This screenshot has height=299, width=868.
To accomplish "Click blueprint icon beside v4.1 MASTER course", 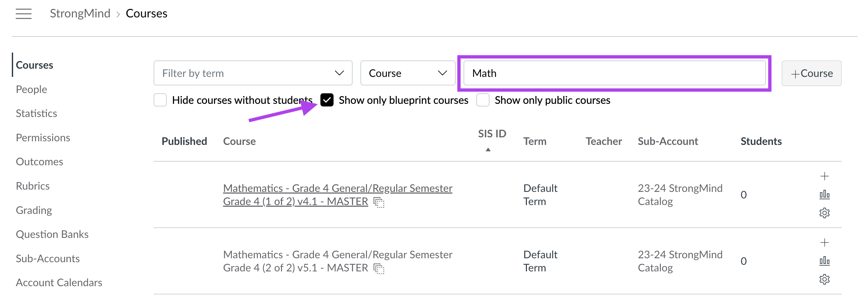I will 379,202.
